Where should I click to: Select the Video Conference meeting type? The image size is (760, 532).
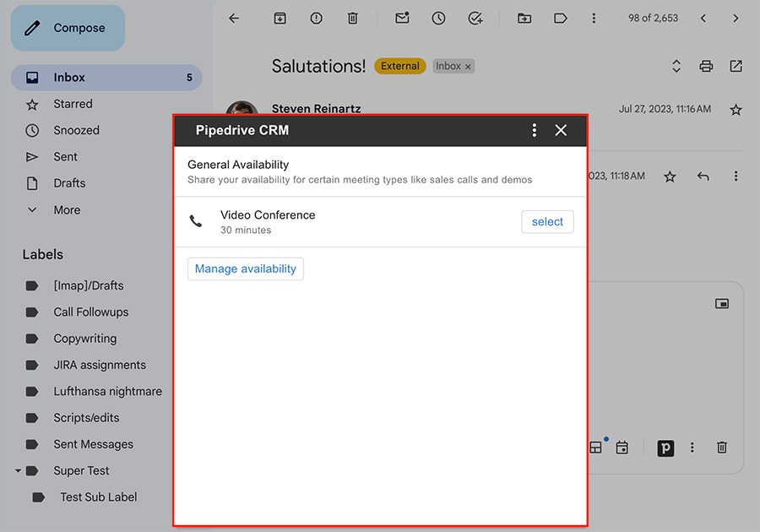tap(547, 221)
